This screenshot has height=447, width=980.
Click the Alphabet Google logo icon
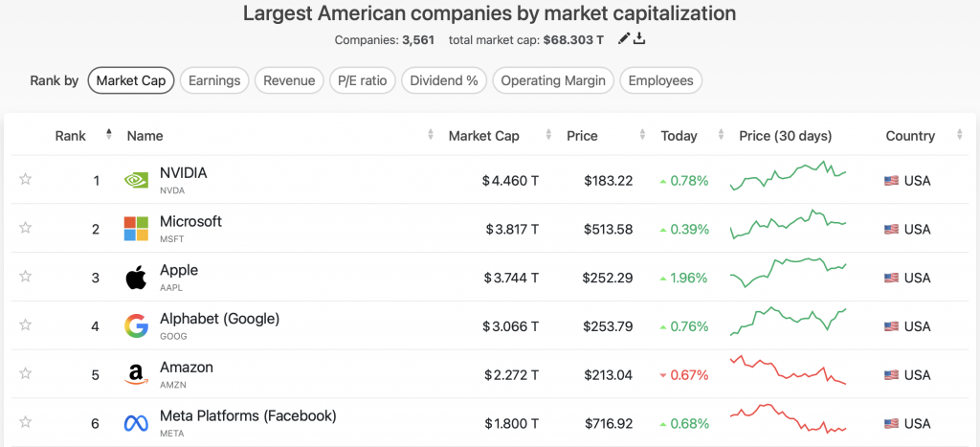point(136,326)
